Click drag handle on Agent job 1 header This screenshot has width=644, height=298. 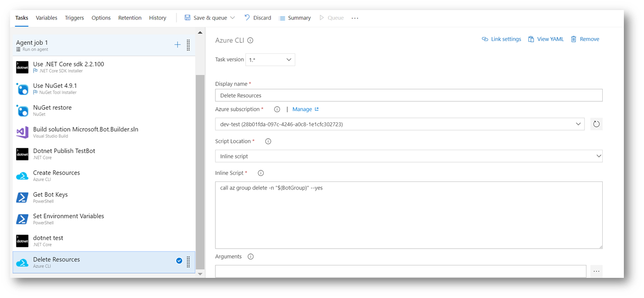[x=188, y=45]
